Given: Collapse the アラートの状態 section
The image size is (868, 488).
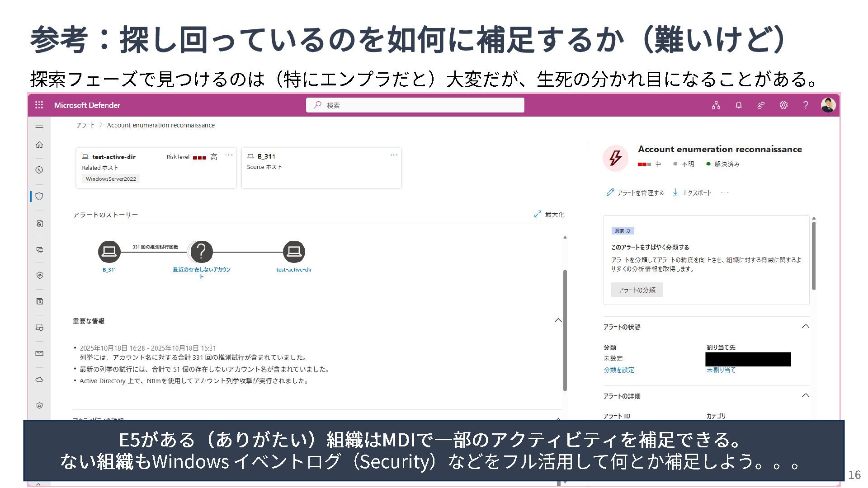Looking at the screenshot, I should click(805, 326).
